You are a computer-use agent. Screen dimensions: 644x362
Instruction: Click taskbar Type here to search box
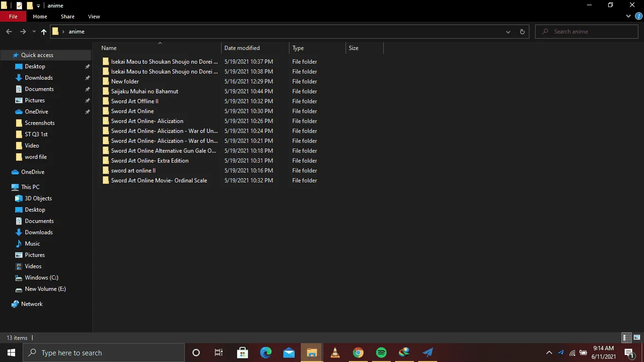pos(104,353)
